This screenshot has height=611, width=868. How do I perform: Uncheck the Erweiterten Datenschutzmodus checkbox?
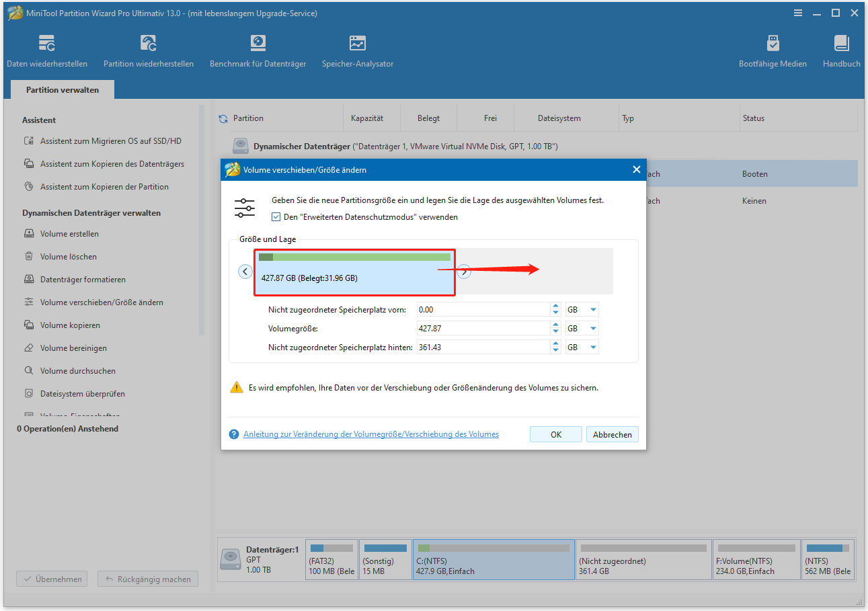[276, 216]
